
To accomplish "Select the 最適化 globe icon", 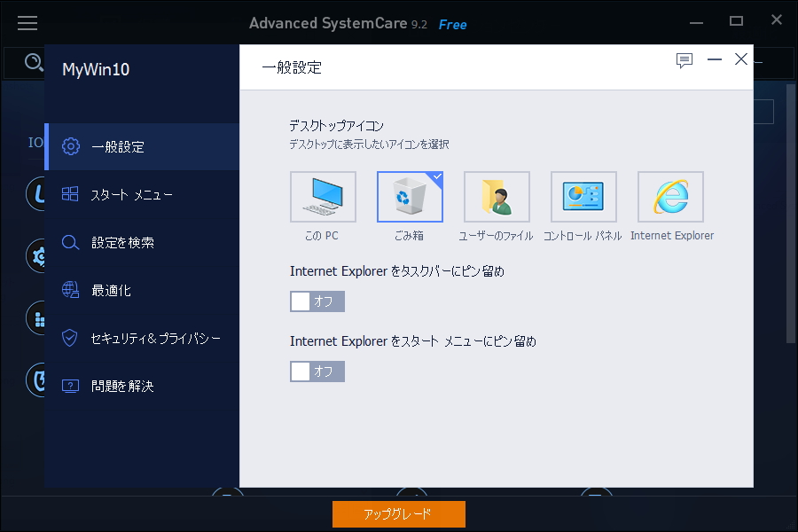I will pos(71,290).
